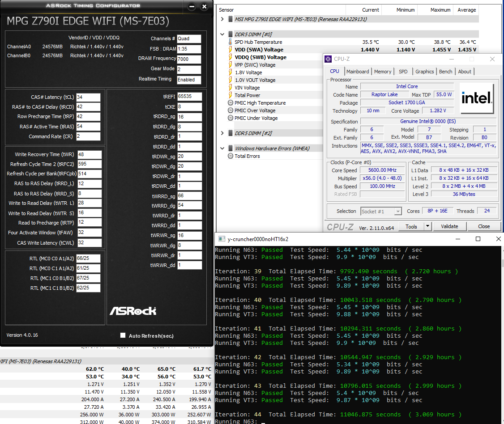Enable the Auto Refresh(sec) checkbox
Screen dimensions: 504x424
tap(123, 335)
